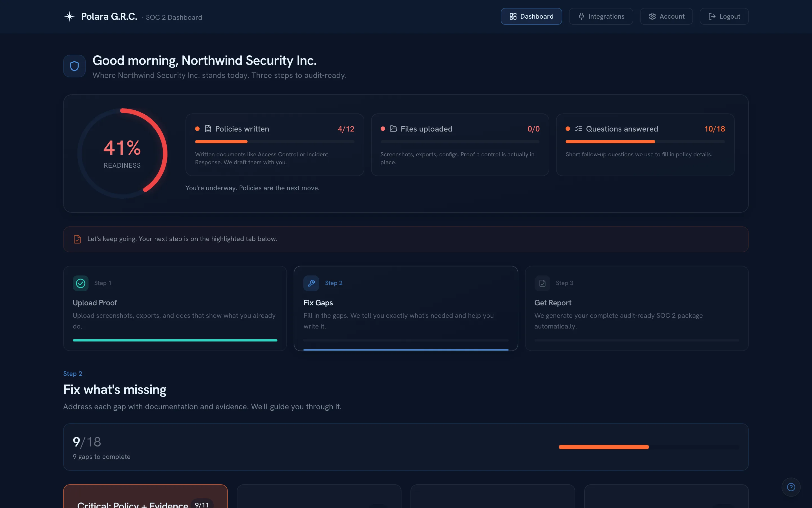Go to Account settings

(x=666, y=16)
